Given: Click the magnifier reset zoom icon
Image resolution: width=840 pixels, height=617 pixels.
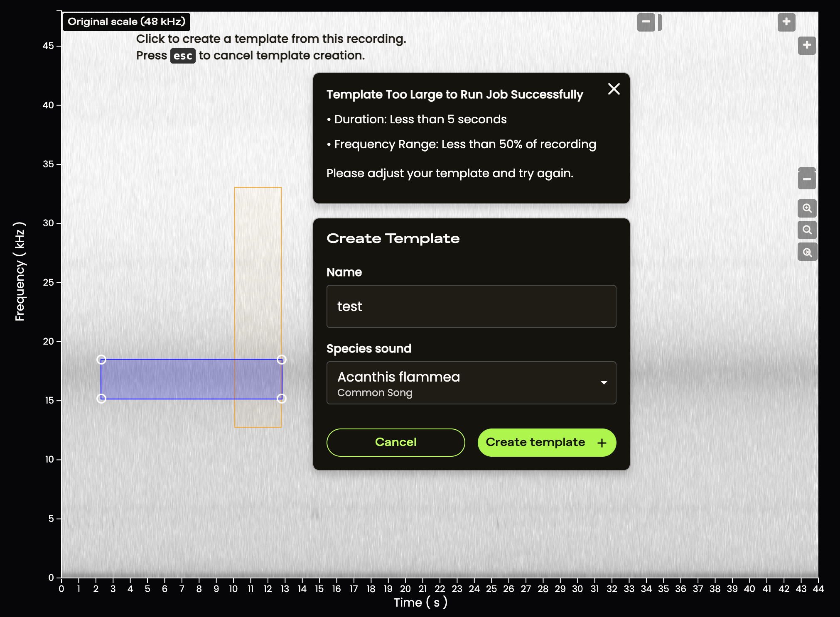Looking at the screenshot, I should pos(807,252).
